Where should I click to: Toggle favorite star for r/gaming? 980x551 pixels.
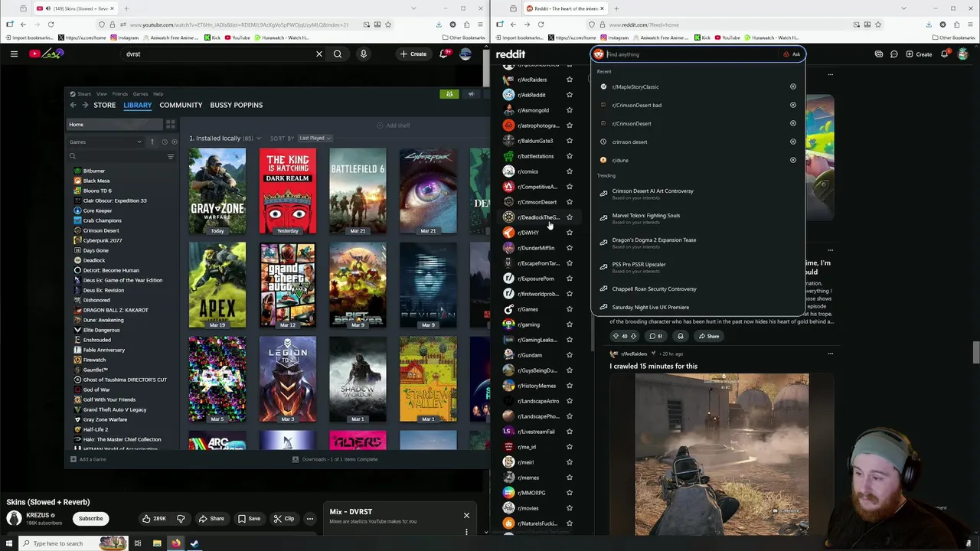coord(570,324)
